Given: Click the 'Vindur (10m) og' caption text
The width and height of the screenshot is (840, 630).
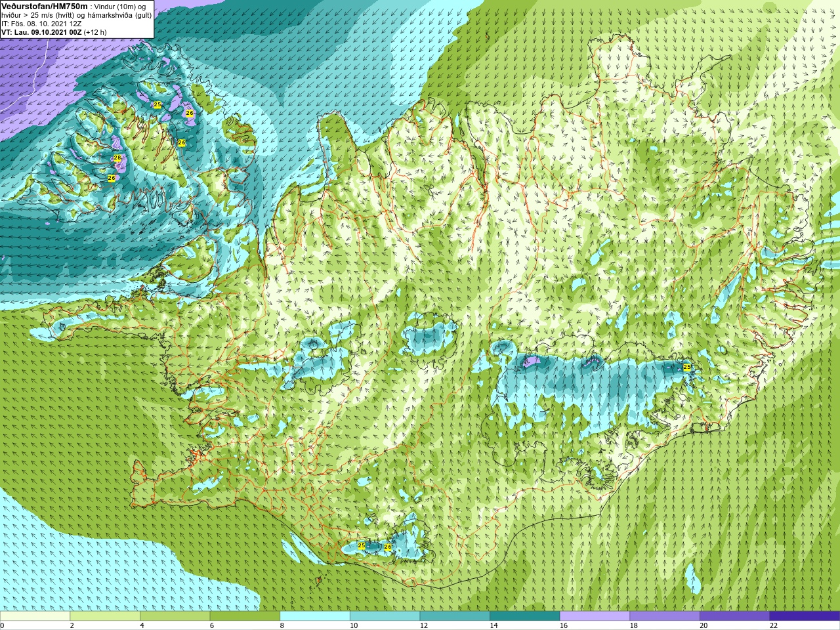Looking at the screenshot, I should coord(121,7).
